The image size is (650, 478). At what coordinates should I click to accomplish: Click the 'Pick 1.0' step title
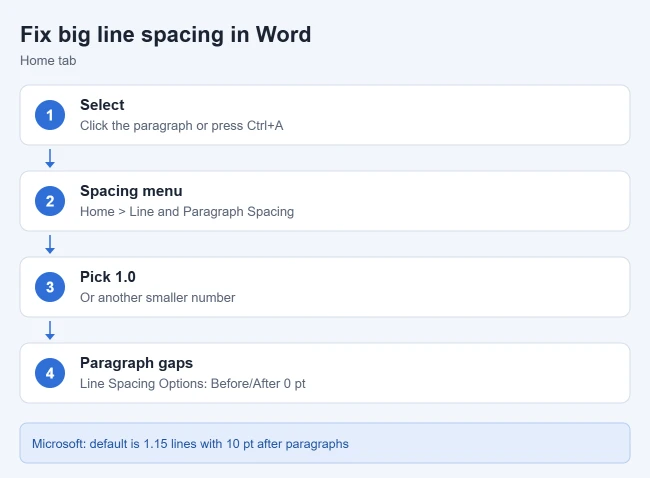108,277
